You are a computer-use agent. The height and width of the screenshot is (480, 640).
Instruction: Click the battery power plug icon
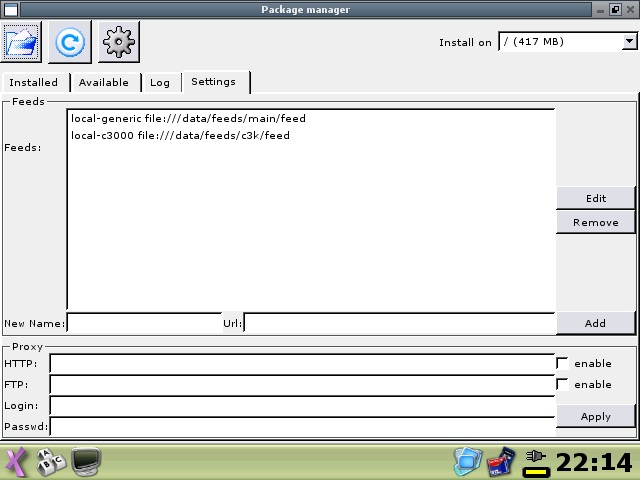pos(537,461)
